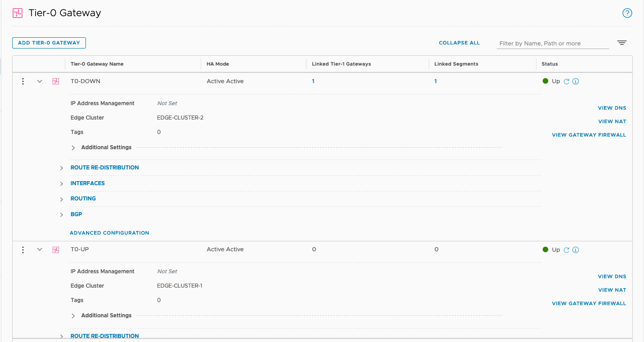Viewport: 644px width, 342px height.
Task: Expand INTERFACES section of T0-DOWN
Action: click(62, 184)
